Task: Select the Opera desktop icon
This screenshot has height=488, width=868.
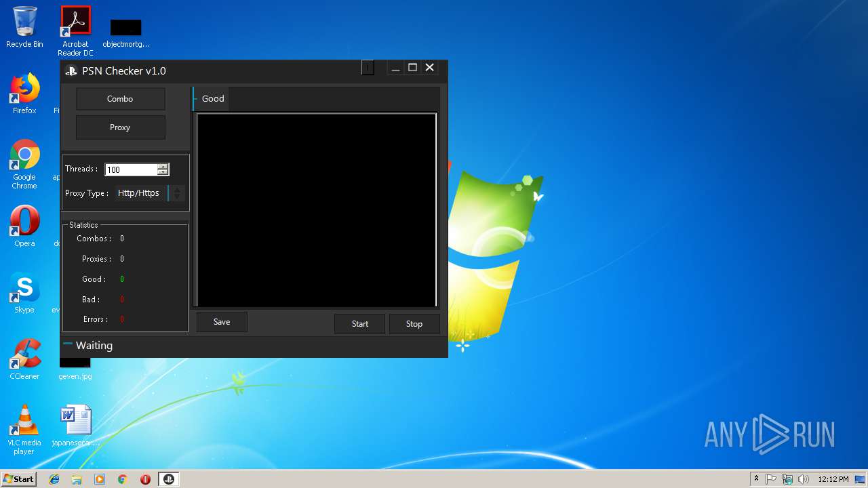Action: coord(24,226)
